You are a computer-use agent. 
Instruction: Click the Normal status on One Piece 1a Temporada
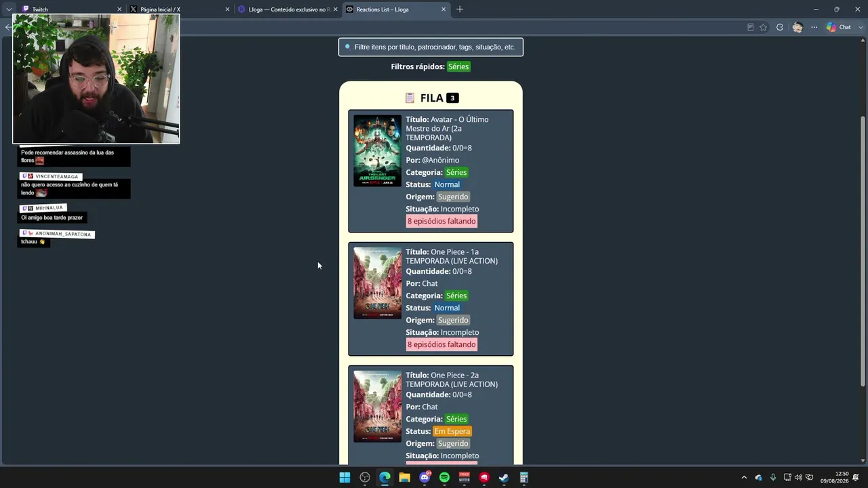(447, 308)
